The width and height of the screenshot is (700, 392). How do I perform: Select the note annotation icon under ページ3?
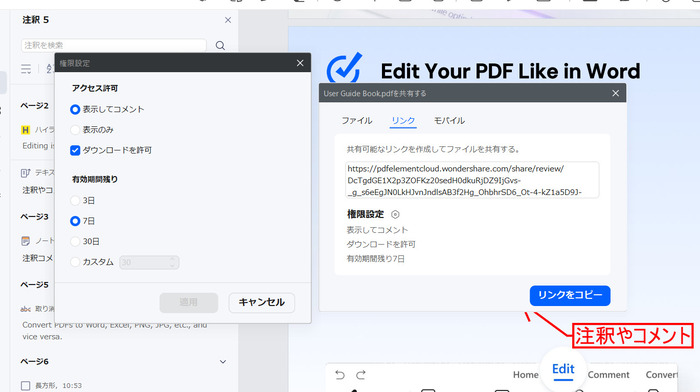click(25, 241)
